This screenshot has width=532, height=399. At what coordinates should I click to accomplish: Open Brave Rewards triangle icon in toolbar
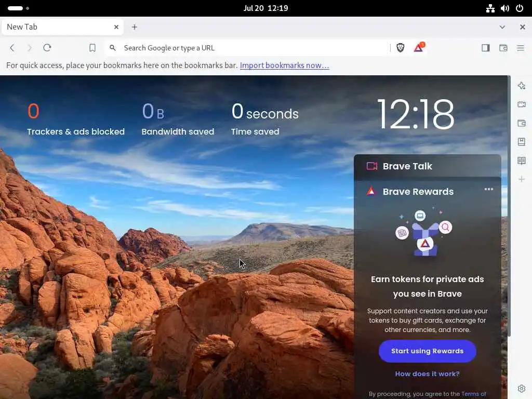click(419, 47)
